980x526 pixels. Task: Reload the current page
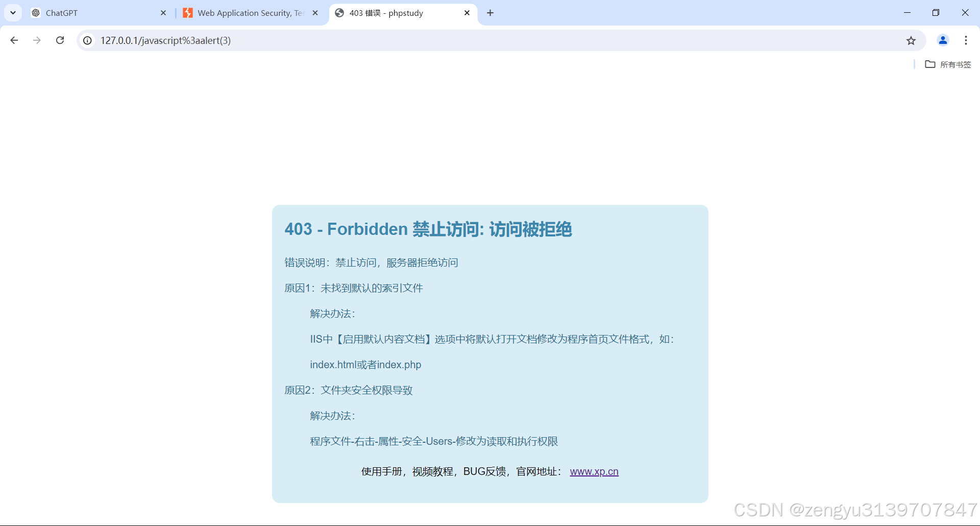(x=60, y=40)
